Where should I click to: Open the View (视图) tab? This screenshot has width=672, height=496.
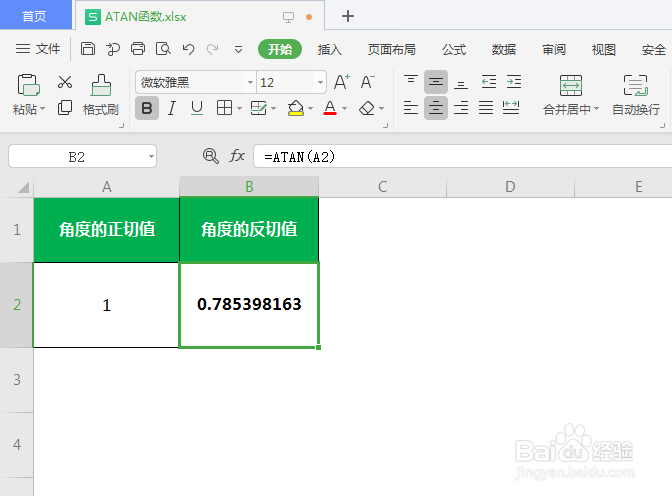[x=603, y=50]
